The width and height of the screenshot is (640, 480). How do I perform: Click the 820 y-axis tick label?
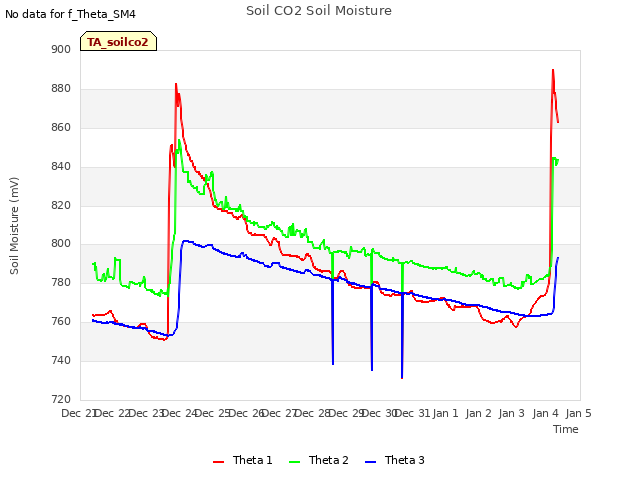click(61, 205)
